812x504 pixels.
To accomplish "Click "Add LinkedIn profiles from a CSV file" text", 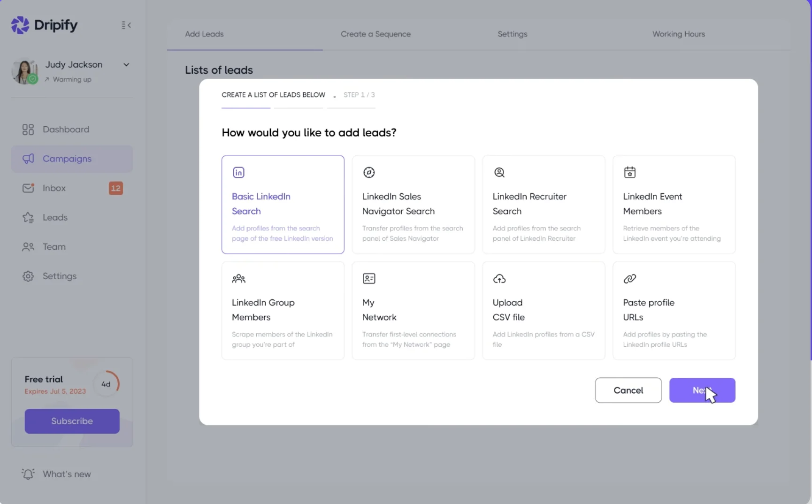I will click(x=544, y=339).
